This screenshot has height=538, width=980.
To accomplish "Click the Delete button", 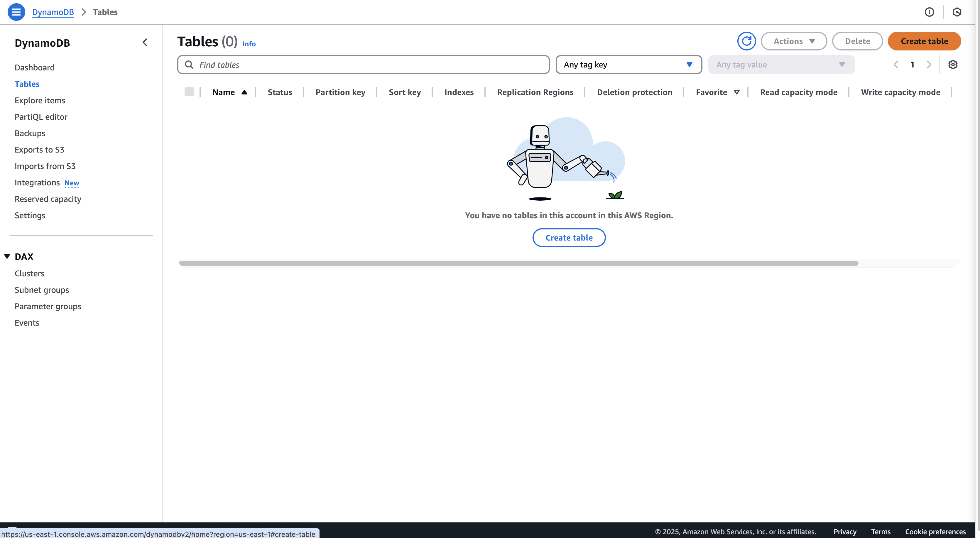I will 857,41.
